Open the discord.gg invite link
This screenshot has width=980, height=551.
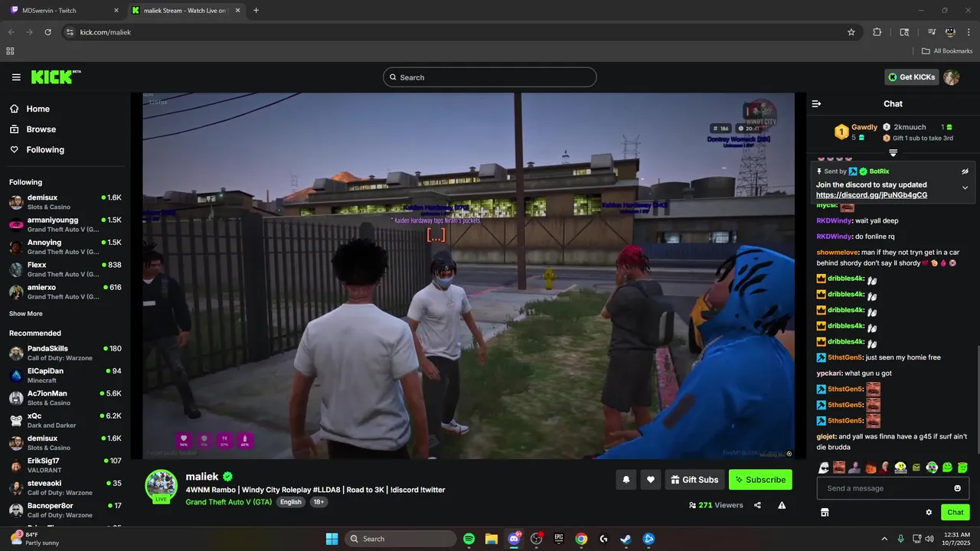pos(871,195)
